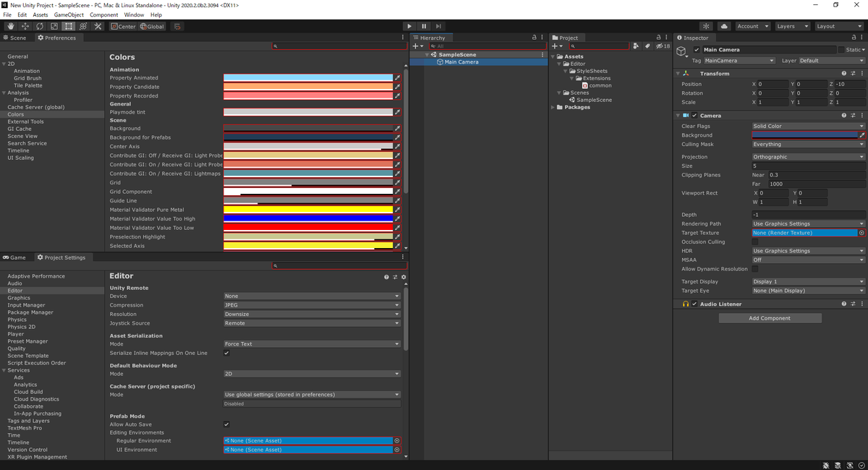The height and width of the screenshot is (470, 868).
Task: Select the combined Transform tool
Action: [83, 26]
